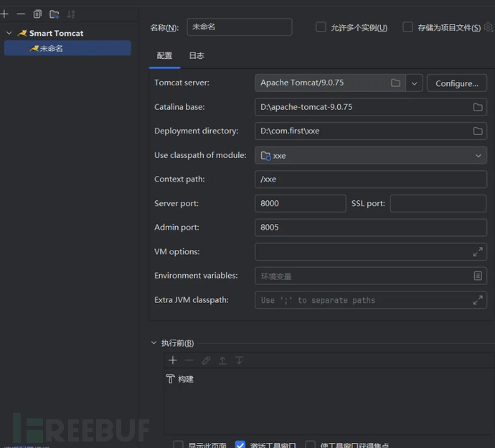Enable 存储为项目文件 checkbox

(407, 27)
